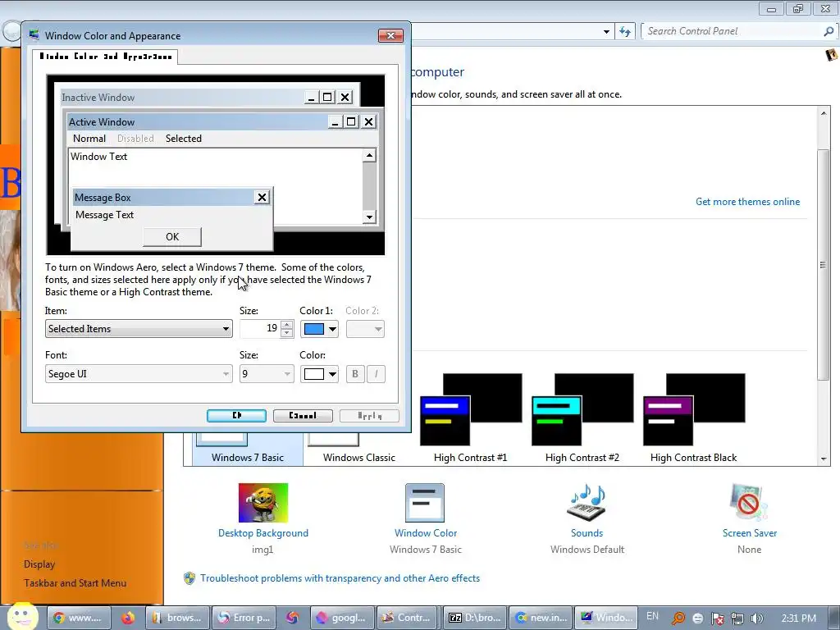Open the Window Color icon

coord(425,503)
